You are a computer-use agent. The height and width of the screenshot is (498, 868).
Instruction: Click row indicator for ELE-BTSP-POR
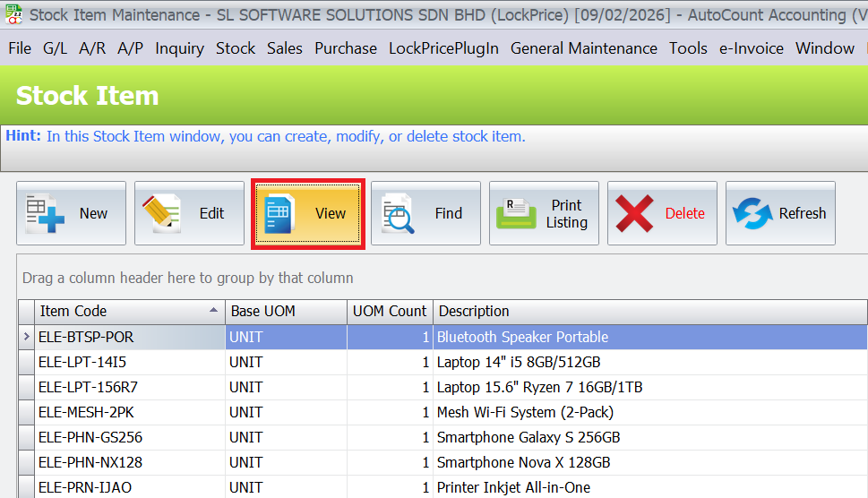tap(27, 337)
